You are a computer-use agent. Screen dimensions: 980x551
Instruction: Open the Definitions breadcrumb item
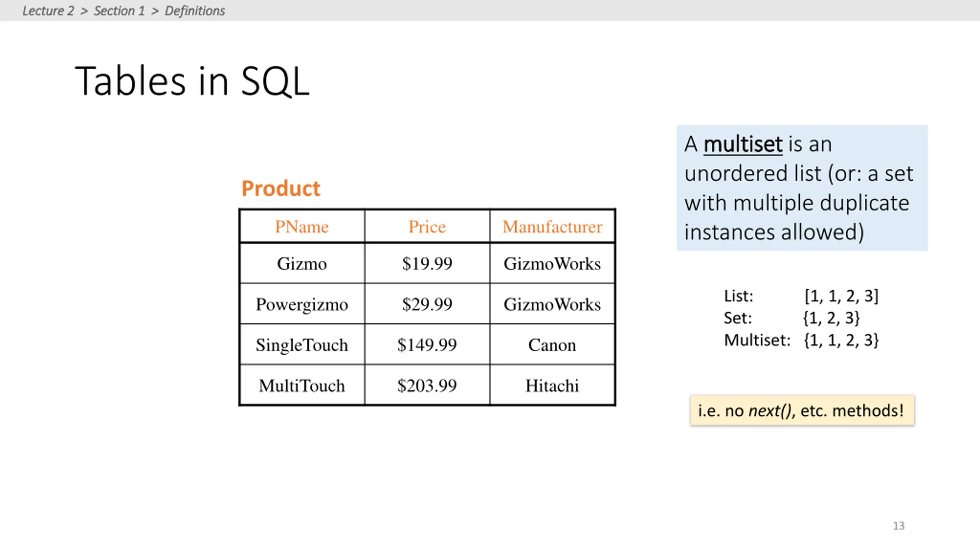coord(195,11)
